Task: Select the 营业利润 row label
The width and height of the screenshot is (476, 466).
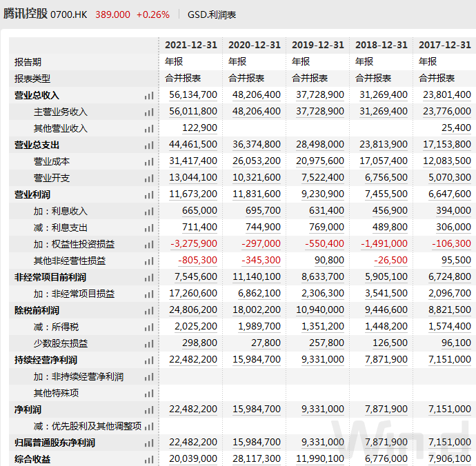Action: click(x=32, y=194)
